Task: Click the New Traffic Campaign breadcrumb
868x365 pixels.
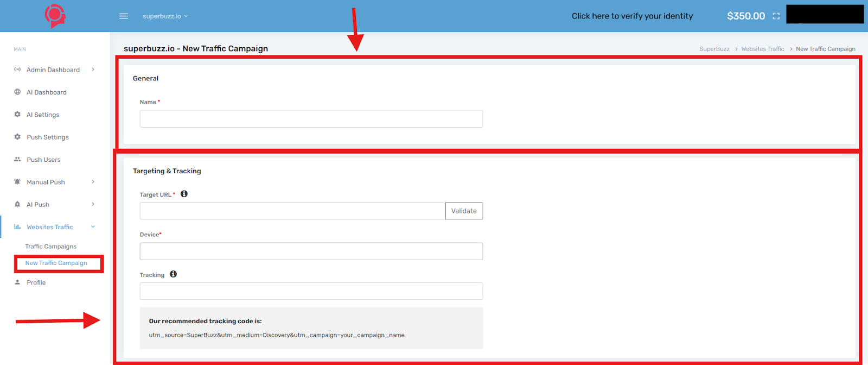Action: pyautogui.click(x=826, y=49)
